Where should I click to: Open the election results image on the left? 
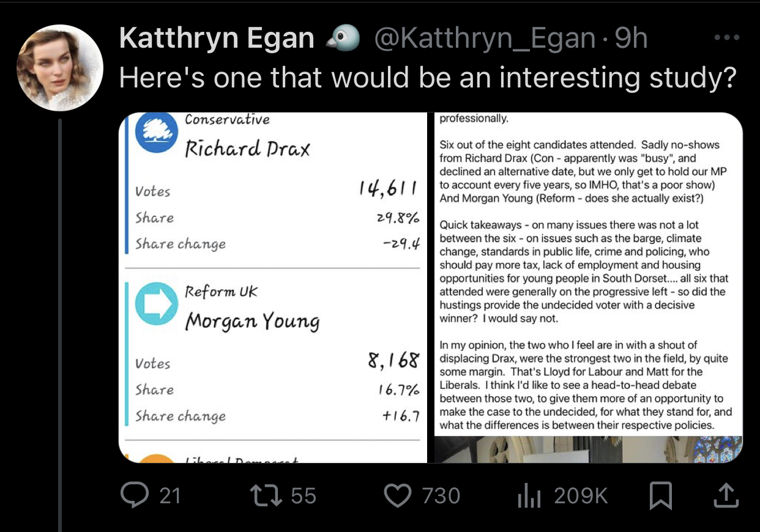272,287
